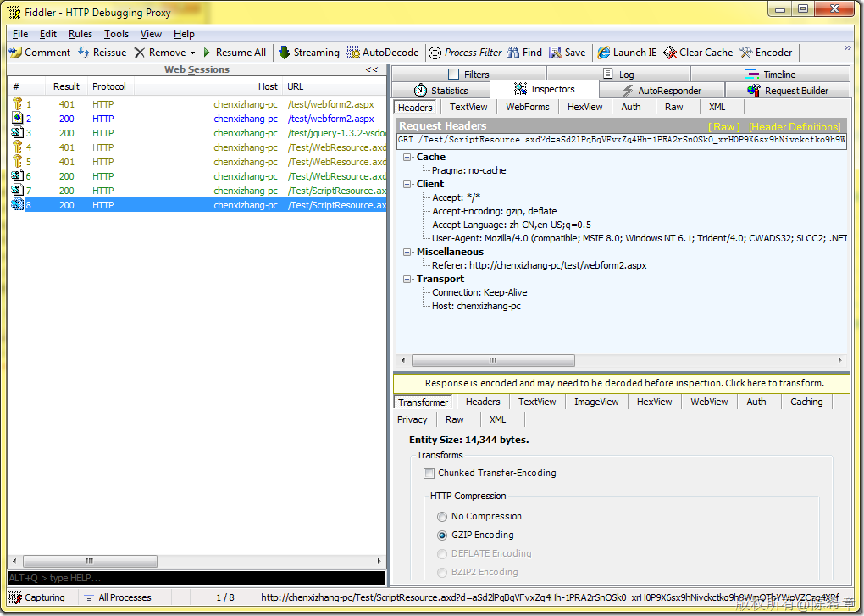Toggle AutoDecode in toolbar
Screen dimensions: 864x616
pos(382,53)
